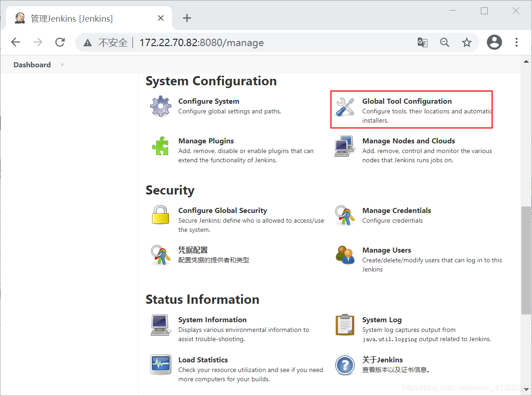
Task: Open the Configure Global Security link
Action: 222,211
